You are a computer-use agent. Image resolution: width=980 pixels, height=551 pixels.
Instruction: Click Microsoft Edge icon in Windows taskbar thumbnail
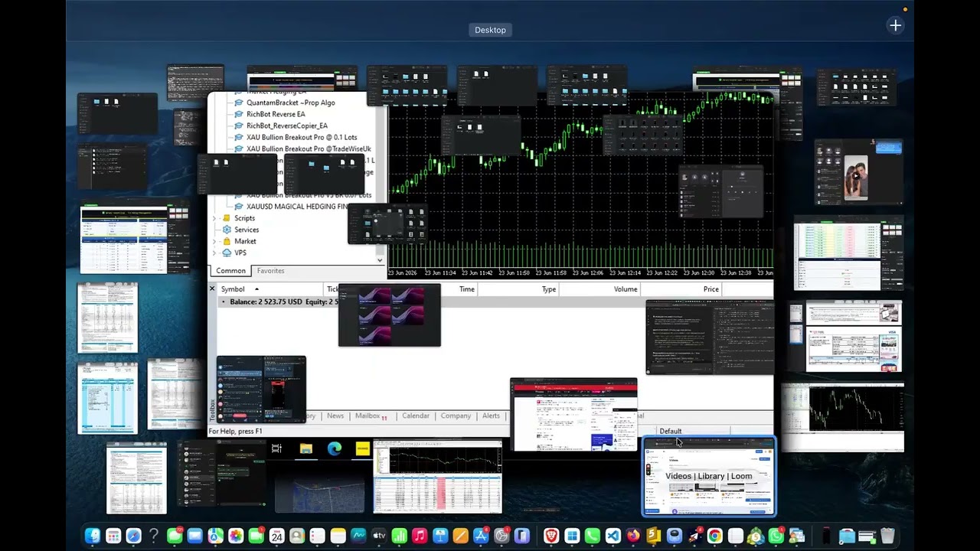[335, 449]
